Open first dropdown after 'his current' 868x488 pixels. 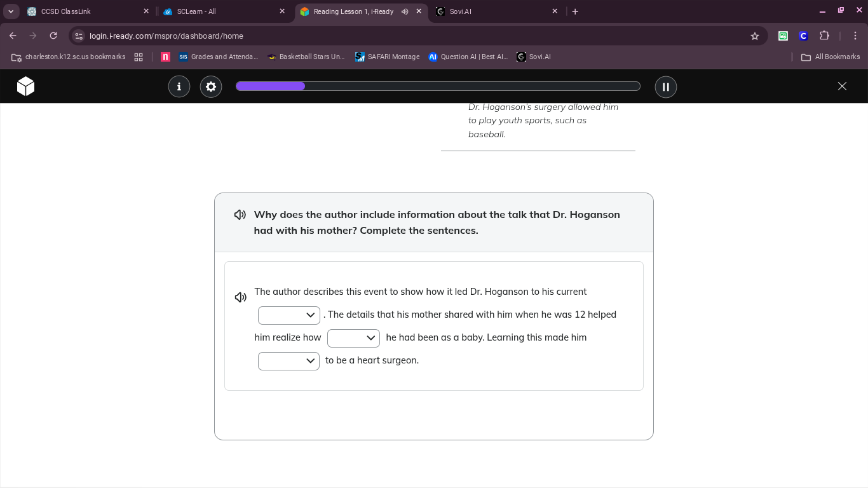[289, 315]
